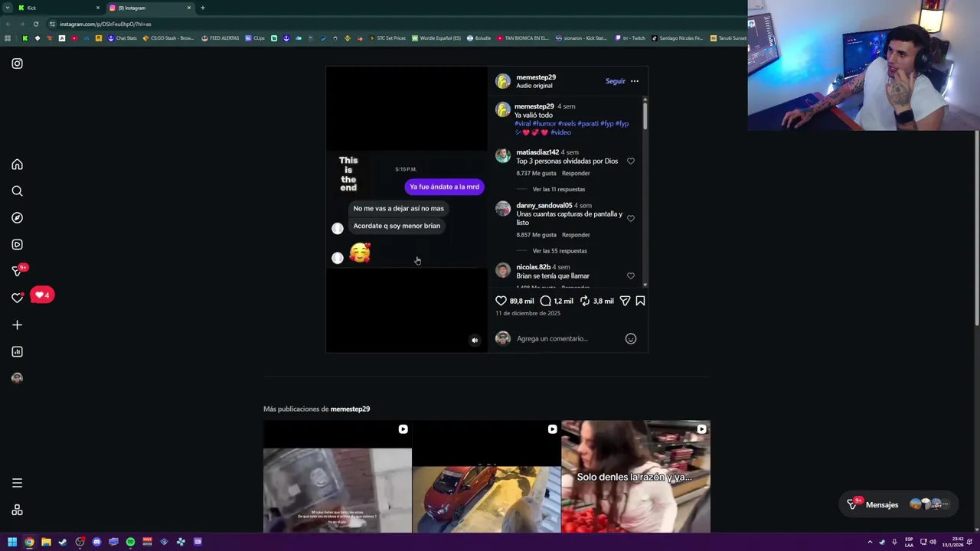Repost using the 3,8 mil icon
The width and height of the screenshot is (980, 551).
point(585,301)
